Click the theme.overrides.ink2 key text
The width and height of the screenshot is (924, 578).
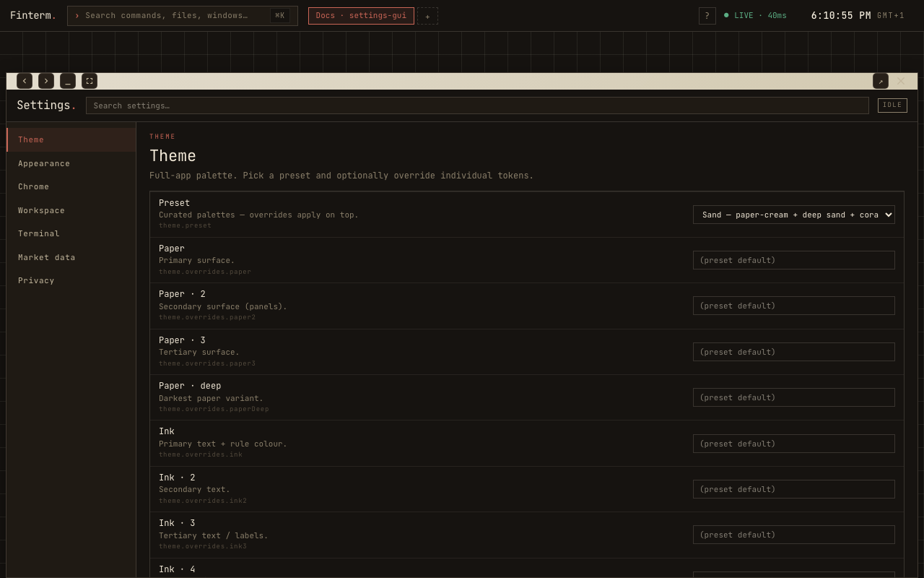pos(203,501)
